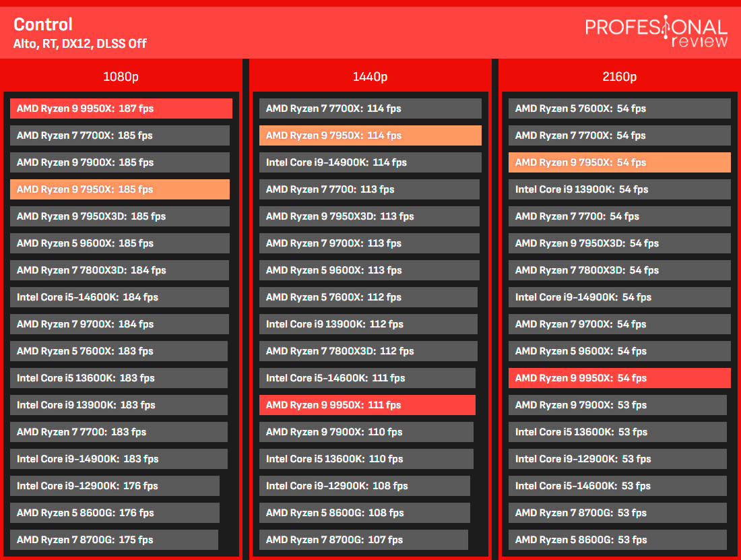Click 'AMD Ryzen 7 7700: 54 fps' bar
This screenshot has width=741, height=560.
[620, 216]
